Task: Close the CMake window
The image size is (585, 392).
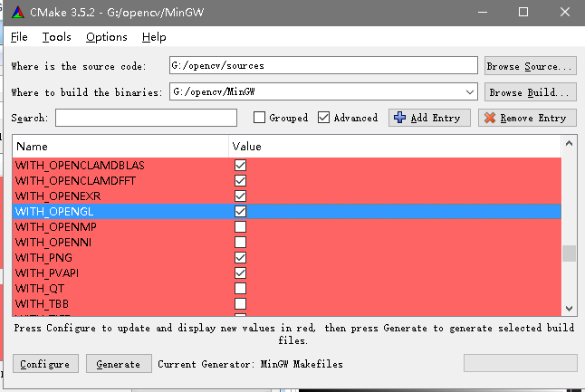Action: pyautogui.click(x=565, y=13)
